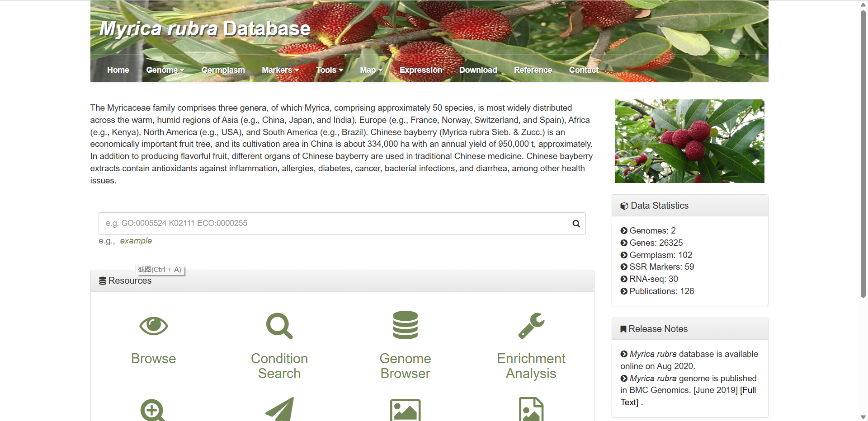Click the search magnifier button in search box
This screenshot has height=421, width=868.
pyautogui.click(x=576, y=224)
